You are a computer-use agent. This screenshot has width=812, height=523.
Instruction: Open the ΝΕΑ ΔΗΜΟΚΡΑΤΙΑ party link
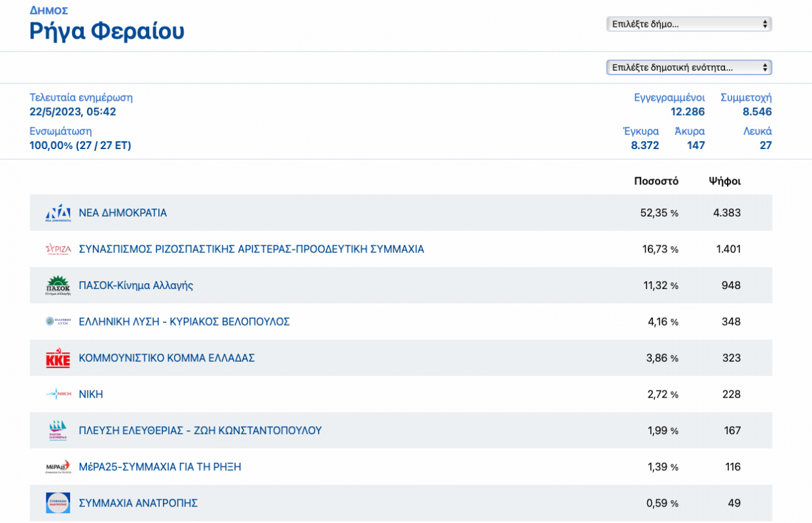point(123,213)
